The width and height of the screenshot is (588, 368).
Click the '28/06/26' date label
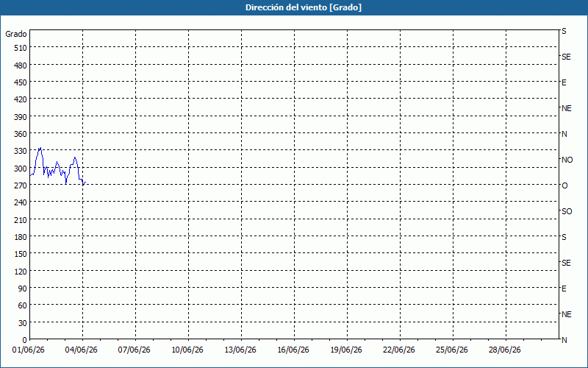(x=505, y=350)
